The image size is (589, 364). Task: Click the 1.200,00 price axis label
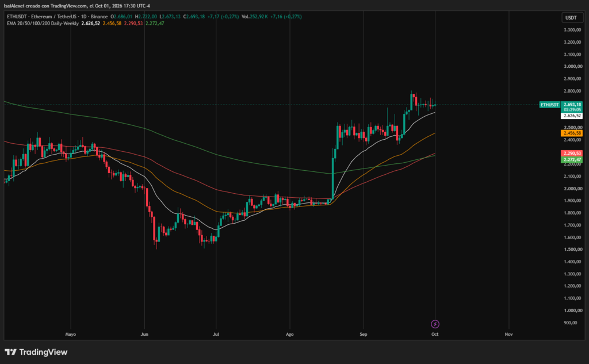pos(572,286)
